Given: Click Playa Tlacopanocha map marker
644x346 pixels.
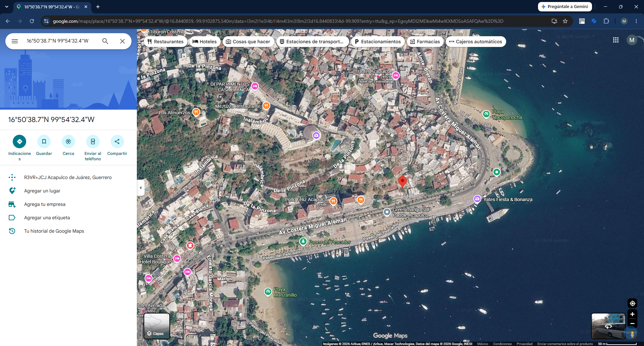Looking at the screenshot, I should (486, 114).
